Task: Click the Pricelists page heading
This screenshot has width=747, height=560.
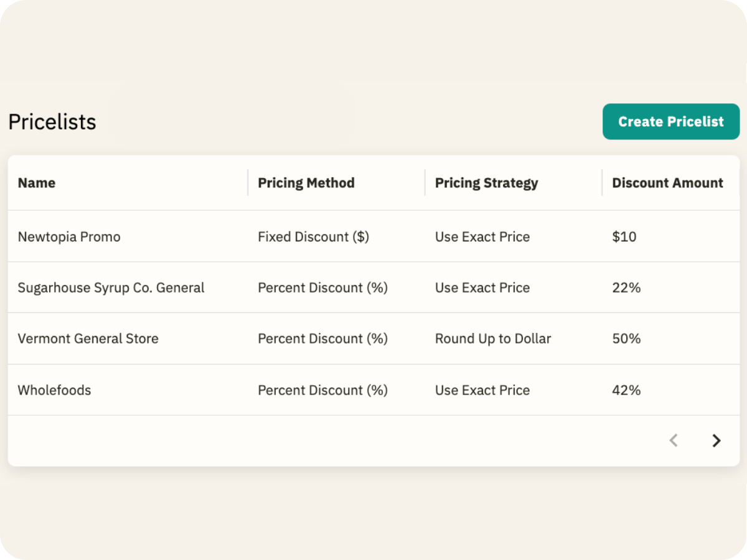Action: point(52,121)
